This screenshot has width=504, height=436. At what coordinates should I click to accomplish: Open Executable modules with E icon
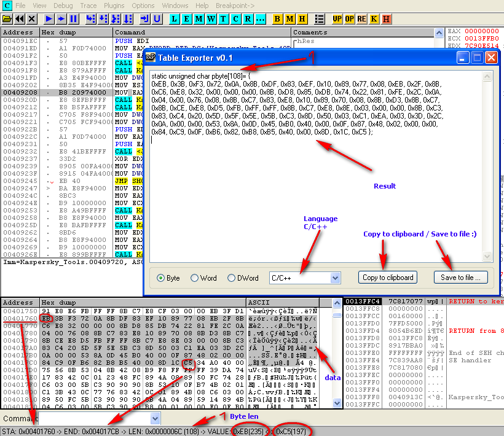(186, 19)
